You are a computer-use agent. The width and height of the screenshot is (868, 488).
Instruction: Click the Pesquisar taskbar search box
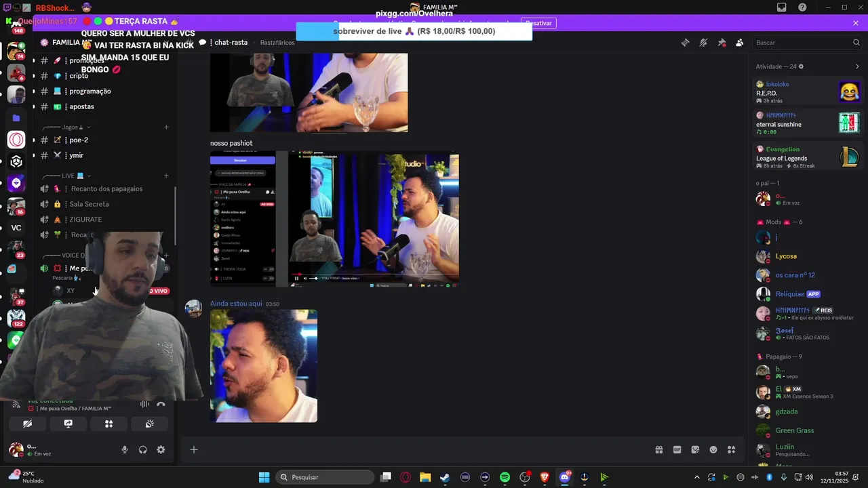325,477
